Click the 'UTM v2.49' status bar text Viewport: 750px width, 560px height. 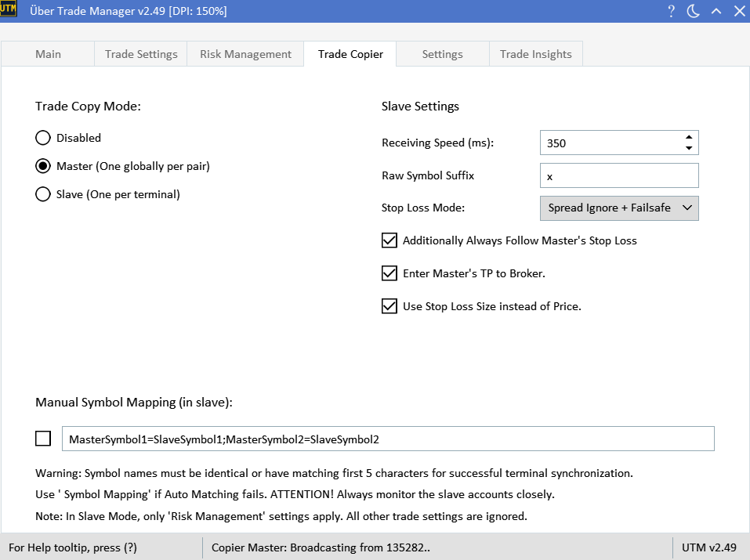pos(709,547)
